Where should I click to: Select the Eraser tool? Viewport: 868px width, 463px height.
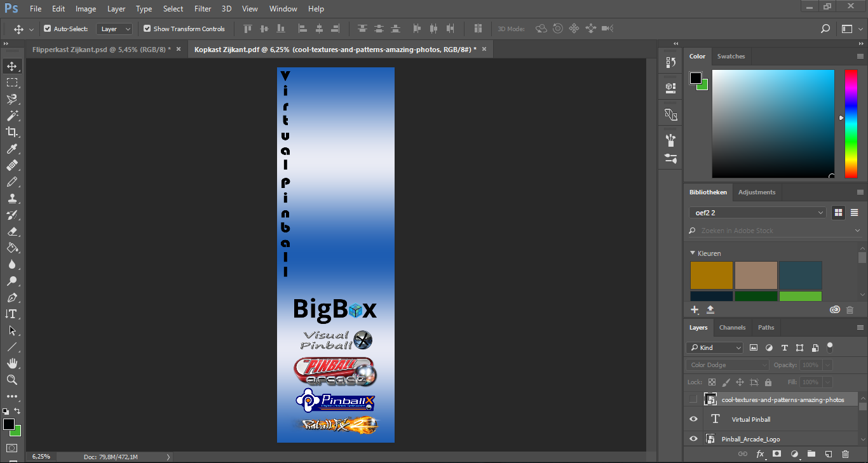tap(12, 231)
